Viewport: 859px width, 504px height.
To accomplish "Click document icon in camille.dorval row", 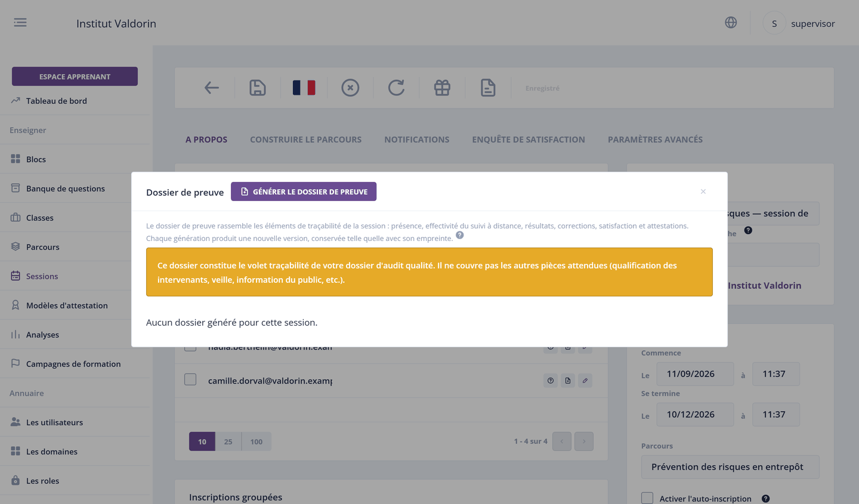I will pyautogui.click(x=568, y=381).
